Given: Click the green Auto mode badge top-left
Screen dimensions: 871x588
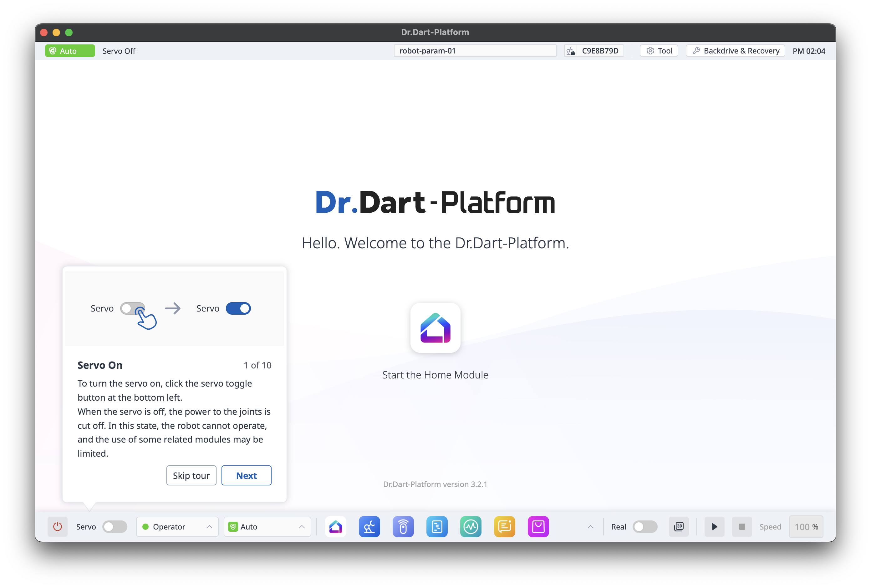Looking at the screenshot, I should (x=70, y=51).
